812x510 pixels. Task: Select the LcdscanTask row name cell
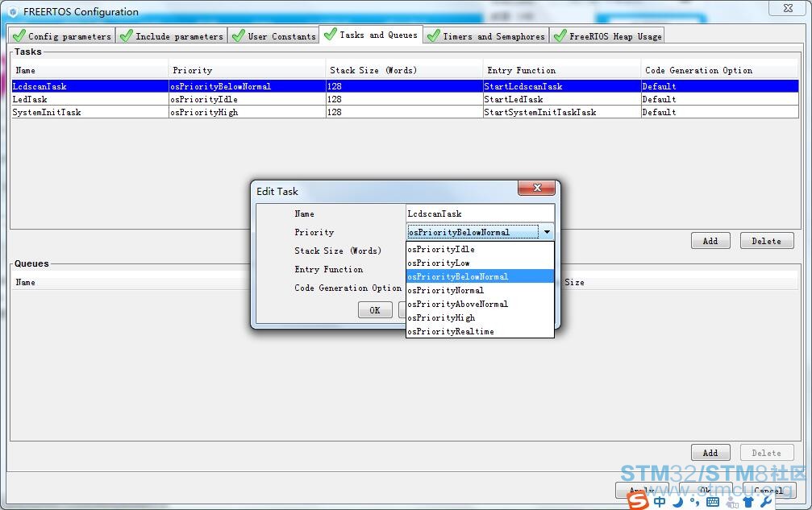[x=90, y=86]
